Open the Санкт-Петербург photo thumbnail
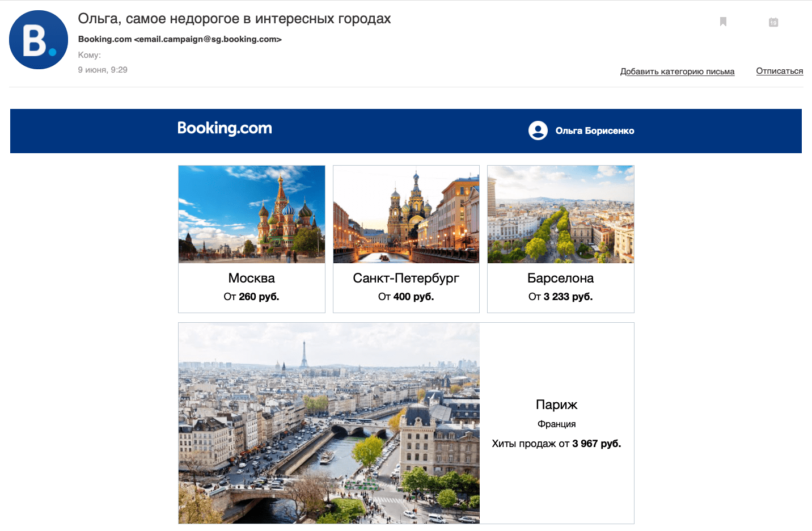The width and height of the screenshot is (812, 531). 406,214
